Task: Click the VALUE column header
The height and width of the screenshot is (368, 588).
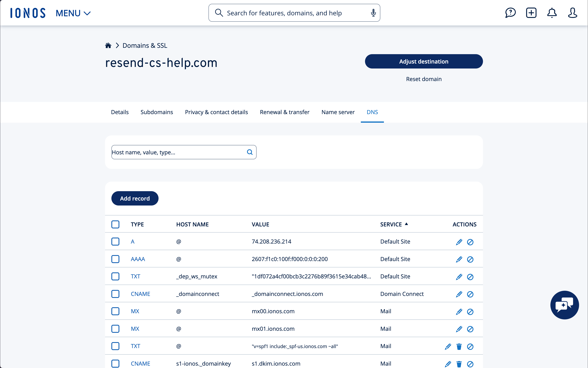Action: (x=260, y=224)
